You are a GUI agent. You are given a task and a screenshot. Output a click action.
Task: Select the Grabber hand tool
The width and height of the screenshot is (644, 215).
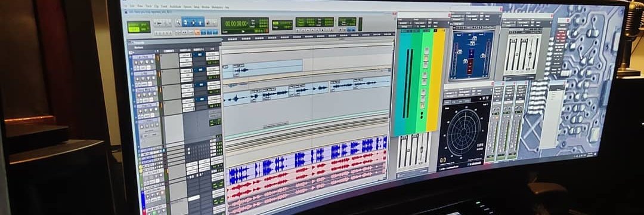(200, 23)
